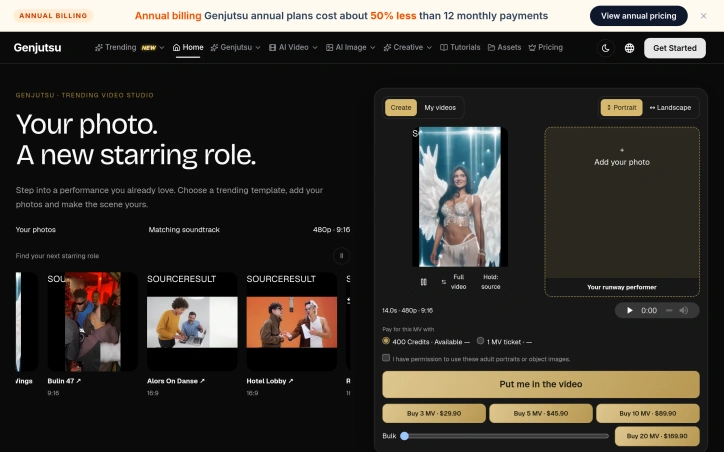Open the AI Image menu
The width and height of the screenshot is (724, 452).
[350, 47]
